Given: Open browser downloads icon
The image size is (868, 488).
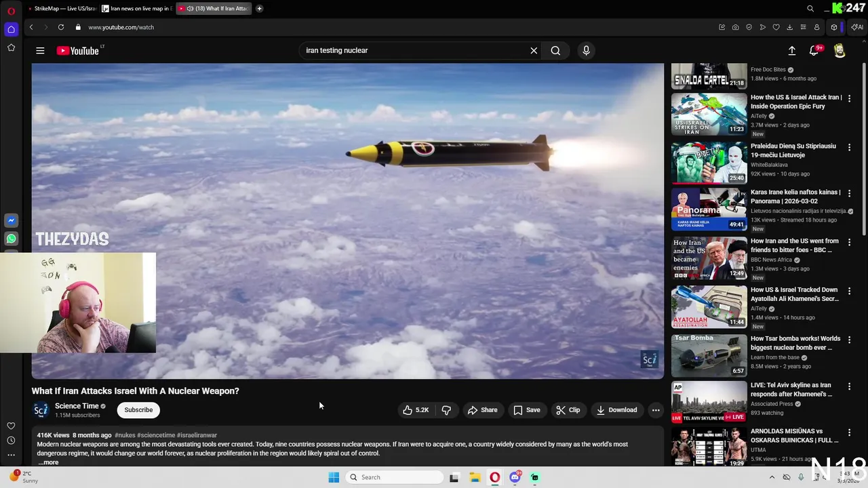Looking at the screenshot, I should (790, 27).
